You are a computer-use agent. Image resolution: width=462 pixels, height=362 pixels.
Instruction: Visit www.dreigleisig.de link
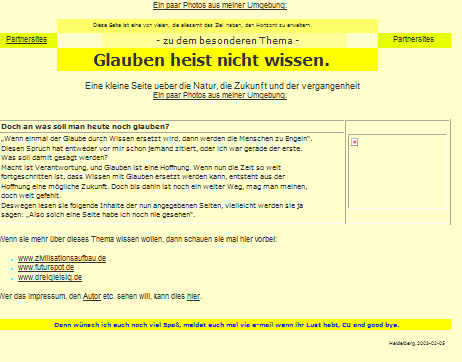(x=50, y=277)
